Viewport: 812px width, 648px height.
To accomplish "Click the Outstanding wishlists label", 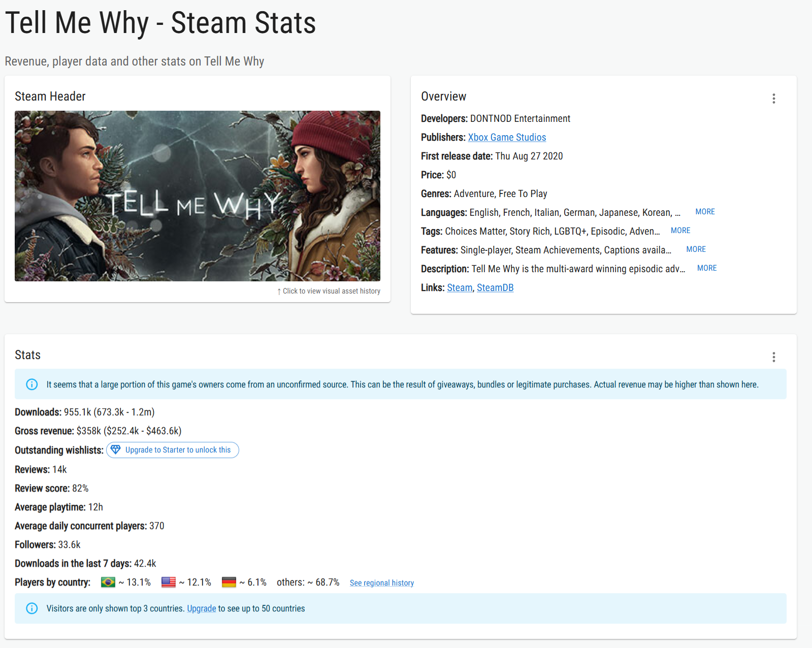I will pyautogui.click(x=59, y=450).
